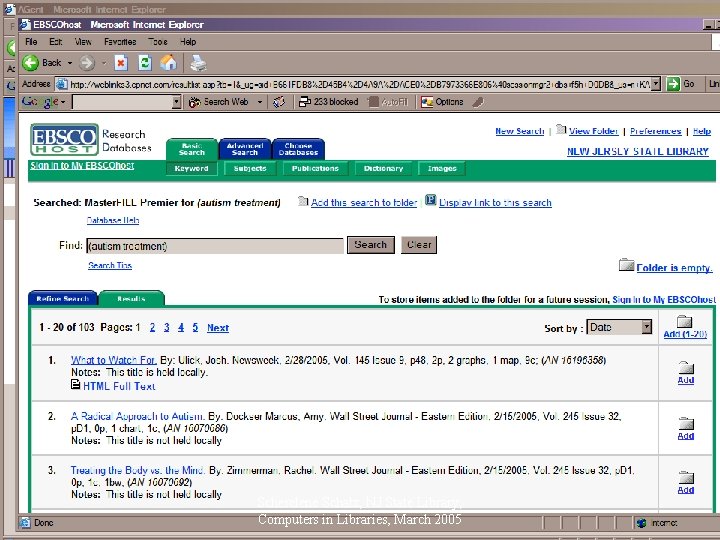Open the Favorites menu
The width and height of the screenshot is (720, 540).
120,42
